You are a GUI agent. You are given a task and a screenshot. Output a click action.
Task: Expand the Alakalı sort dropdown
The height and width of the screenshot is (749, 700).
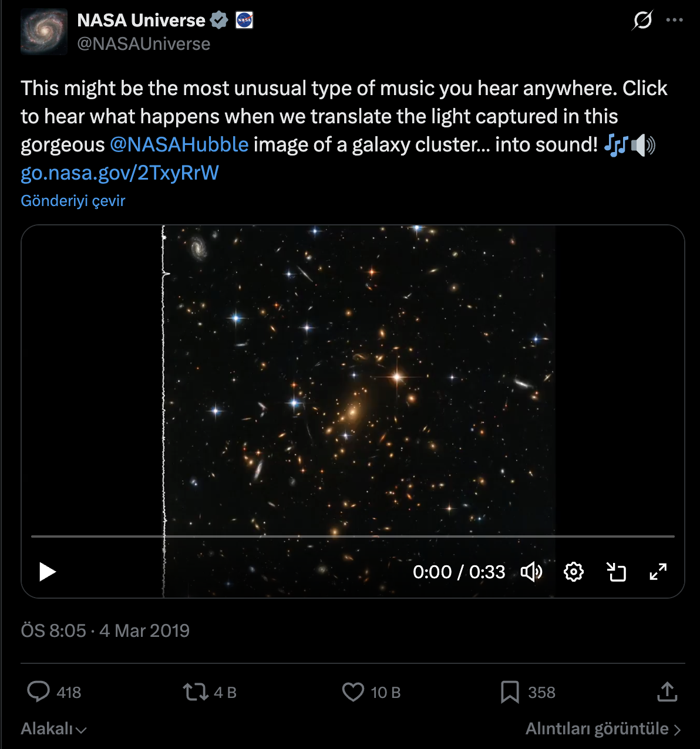54,729
